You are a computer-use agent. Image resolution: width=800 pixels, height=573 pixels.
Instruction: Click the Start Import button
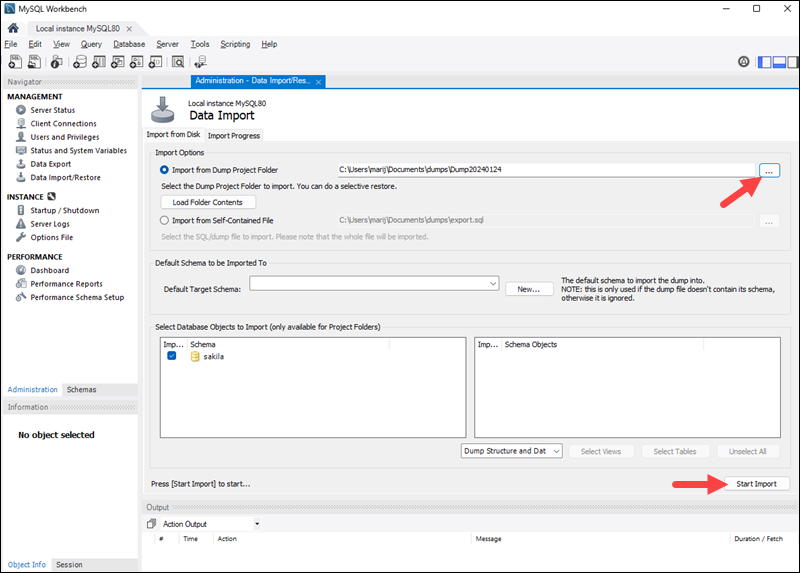757,484
